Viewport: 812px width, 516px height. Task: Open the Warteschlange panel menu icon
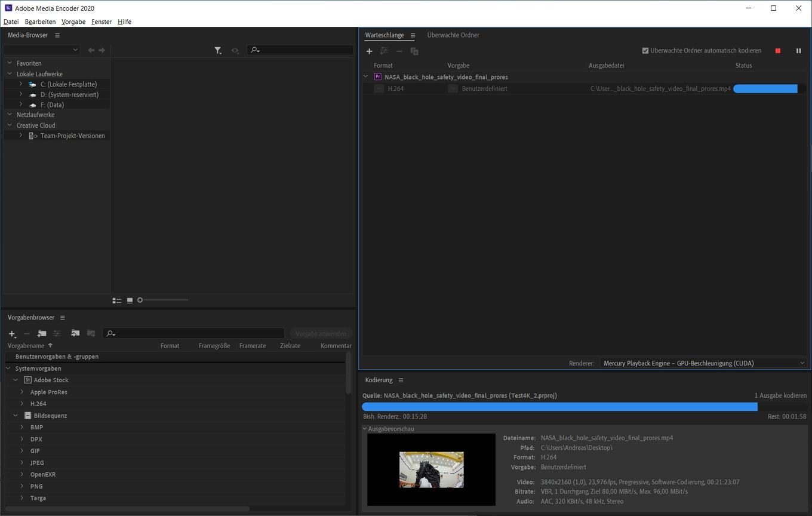tap(413, 35)
